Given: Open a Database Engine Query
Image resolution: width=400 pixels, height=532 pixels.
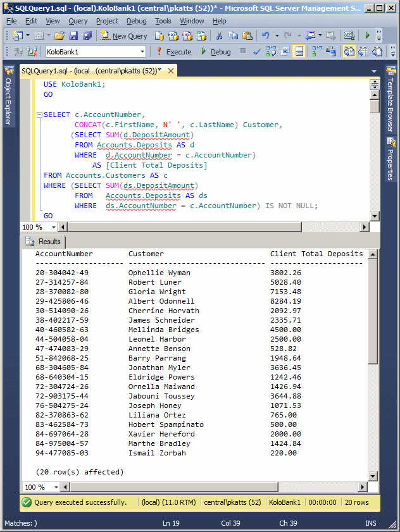Looking at the screenshot, I should click(159, 35).
